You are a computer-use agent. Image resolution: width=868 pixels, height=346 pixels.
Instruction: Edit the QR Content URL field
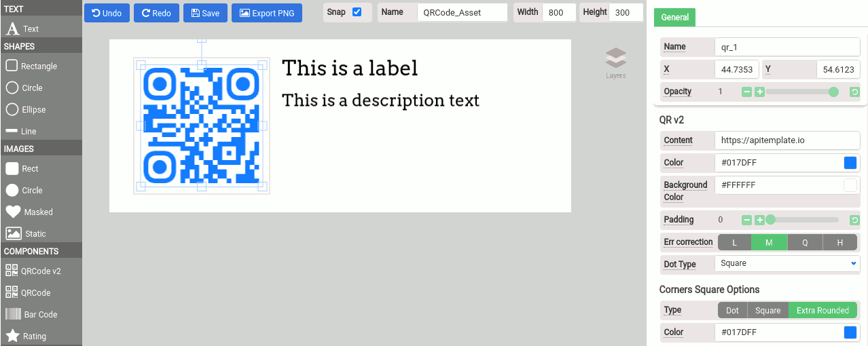pos(787,140)
